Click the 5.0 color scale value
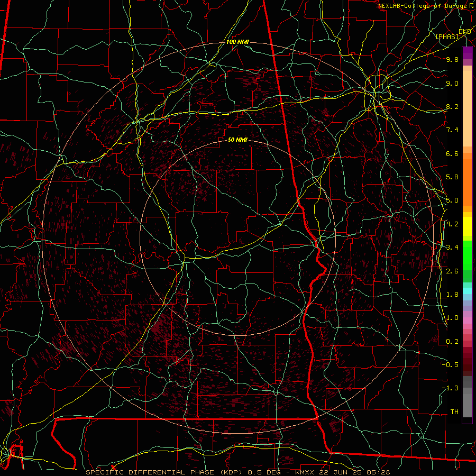The image size is (476, 476). pos(452,200)
